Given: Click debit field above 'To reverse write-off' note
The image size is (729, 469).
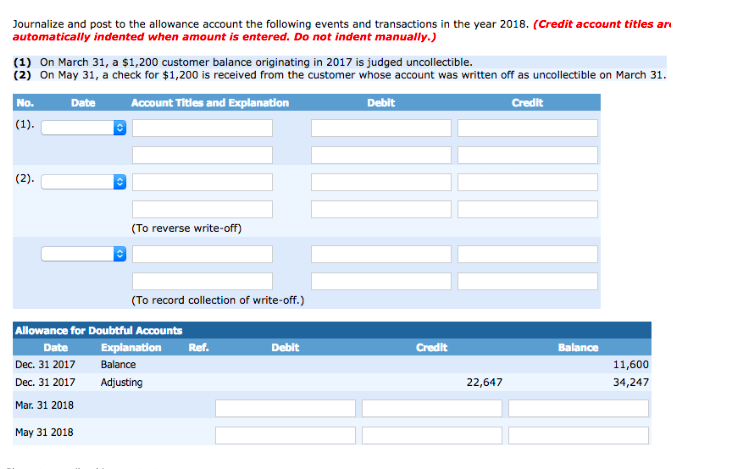Looking at the screenshot, I should [381, 209].
